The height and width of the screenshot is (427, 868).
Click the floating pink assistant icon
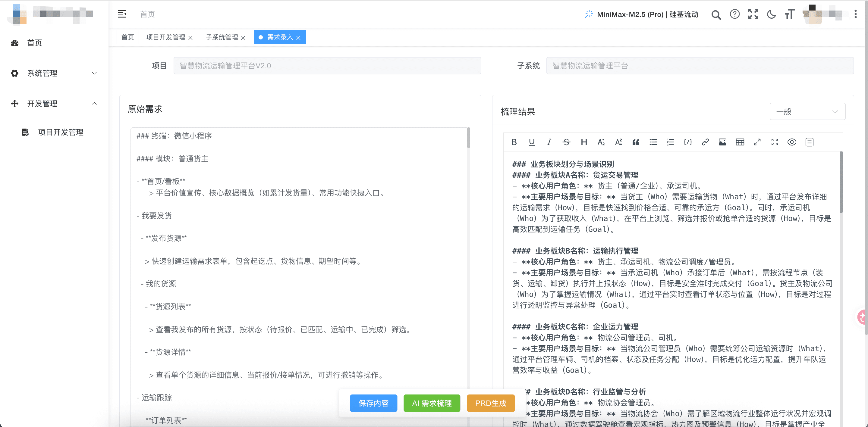[862, 317]
